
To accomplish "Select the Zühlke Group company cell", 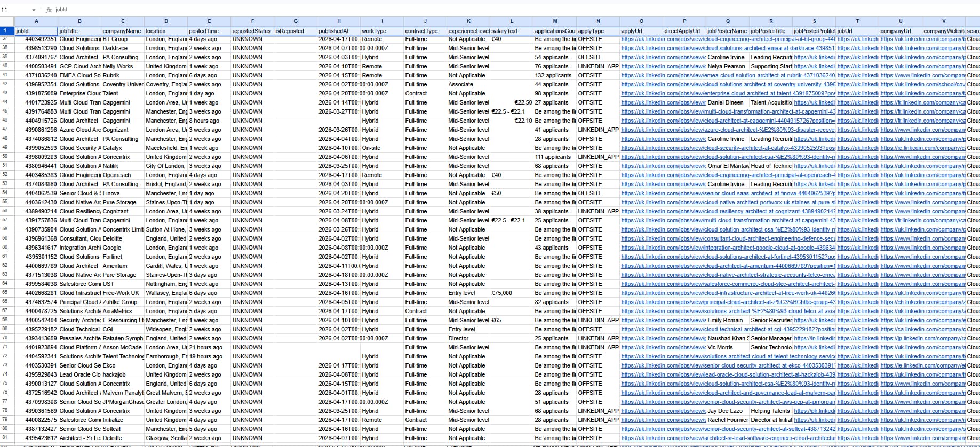I will (123, 302).
